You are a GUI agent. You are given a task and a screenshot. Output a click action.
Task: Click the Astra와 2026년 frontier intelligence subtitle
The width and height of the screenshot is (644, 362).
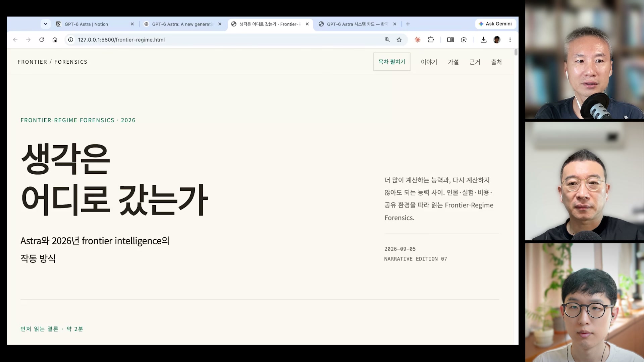95,249
